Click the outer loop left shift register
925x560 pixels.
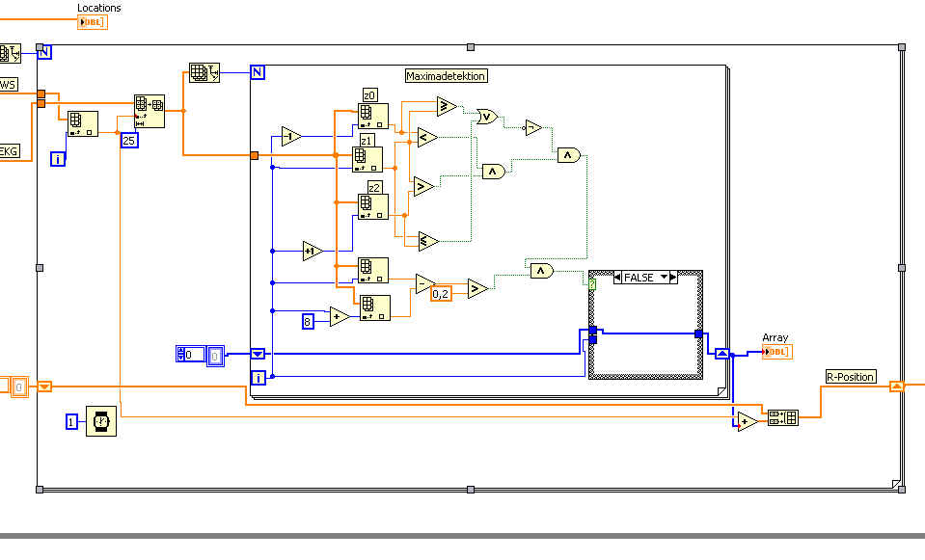click(x=44, y=387)
